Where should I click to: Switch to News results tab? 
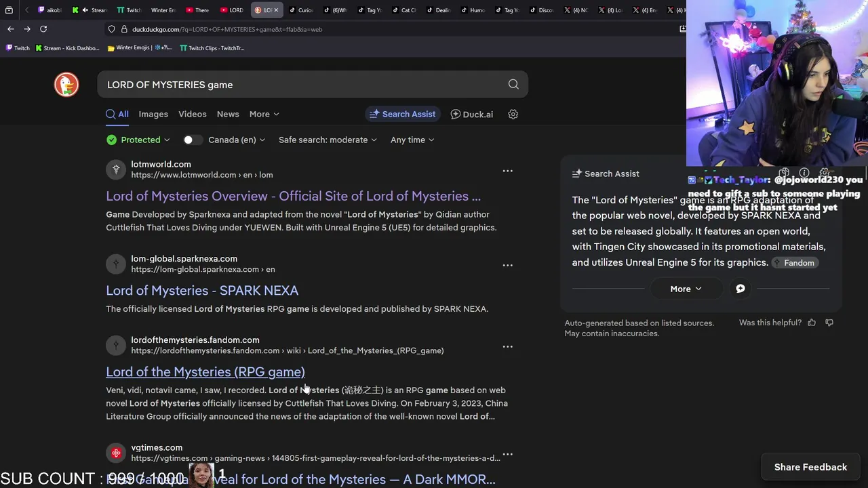point(228,114)
